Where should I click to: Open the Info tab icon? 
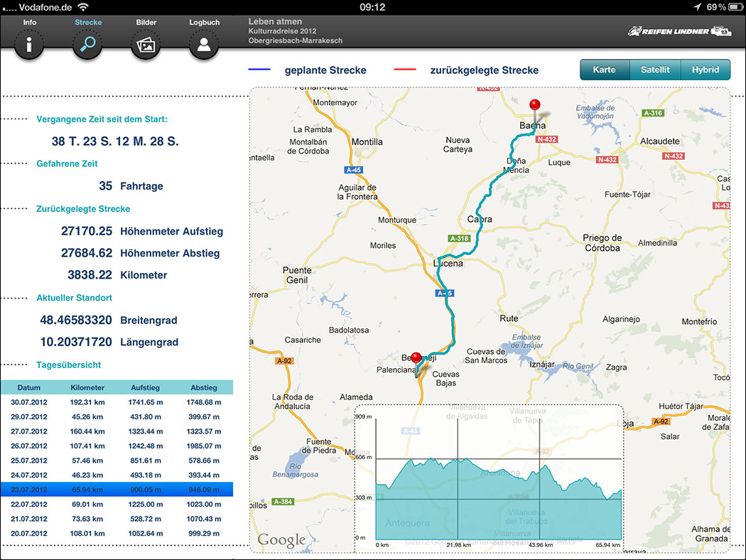(29, 44)
